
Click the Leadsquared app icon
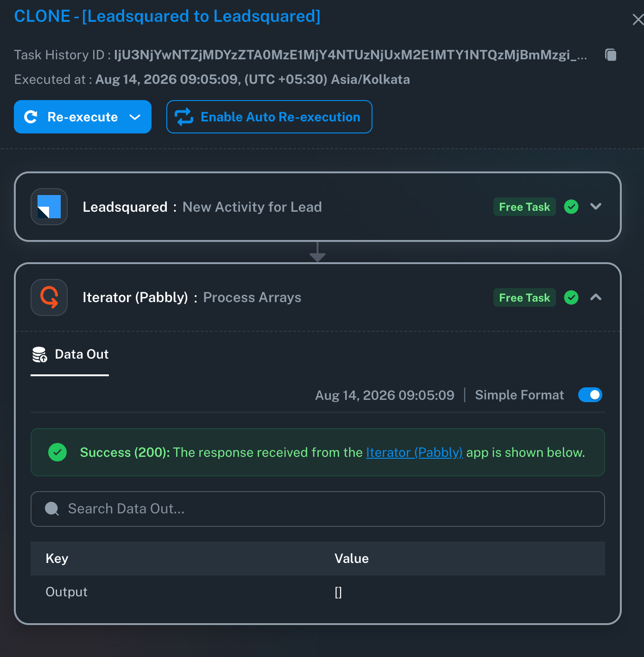click(x=49, y=207)
